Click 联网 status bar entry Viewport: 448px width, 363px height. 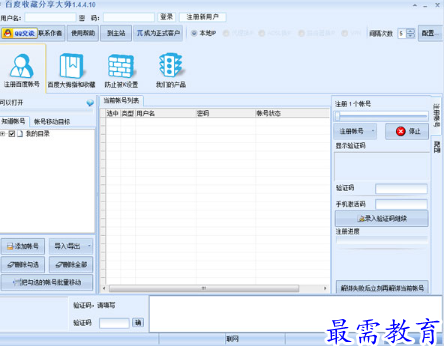[233, 339]
